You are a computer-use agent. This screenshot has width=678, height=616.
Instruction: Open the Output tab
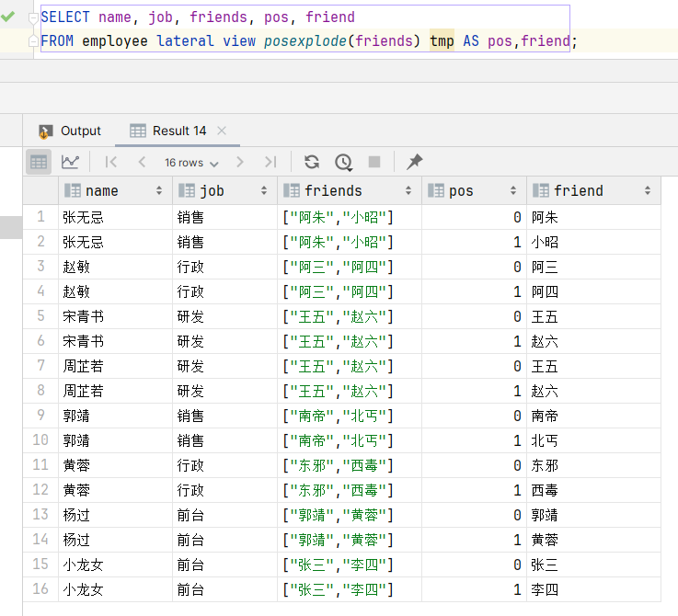click(x=70, y=131)
